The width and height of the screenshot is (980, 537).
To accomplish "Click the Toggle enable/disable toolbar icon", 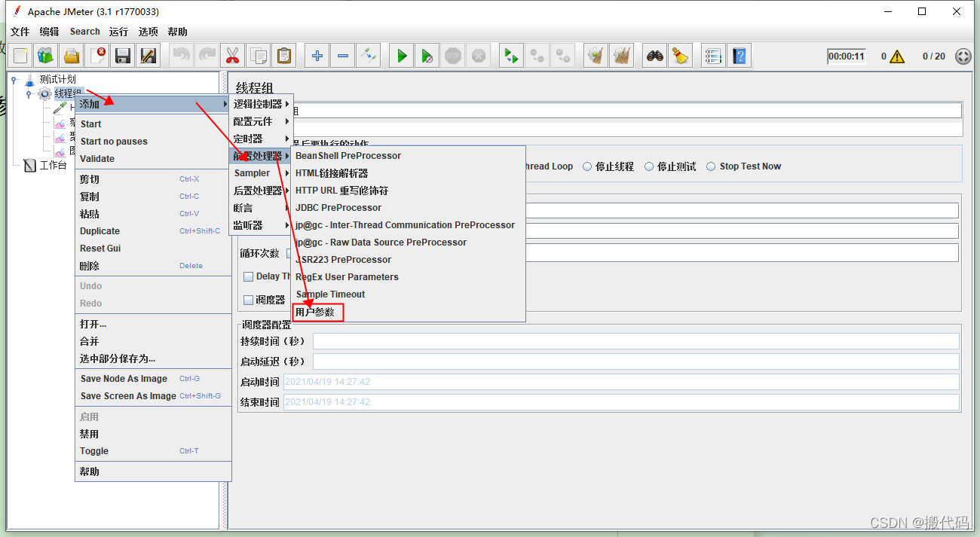I will pos(369,56).
